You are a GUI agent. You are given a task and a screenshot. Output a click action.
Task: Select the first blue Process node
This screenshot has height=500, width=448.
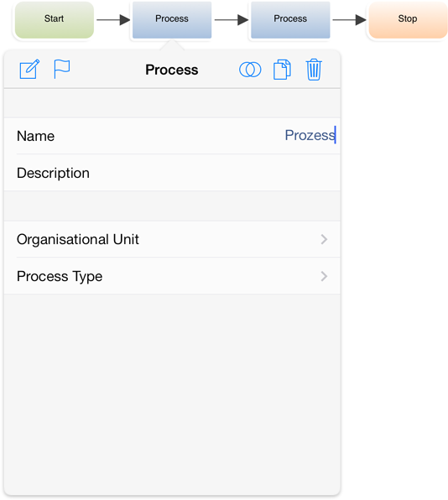pyautogui.click(x=172, y=20)
